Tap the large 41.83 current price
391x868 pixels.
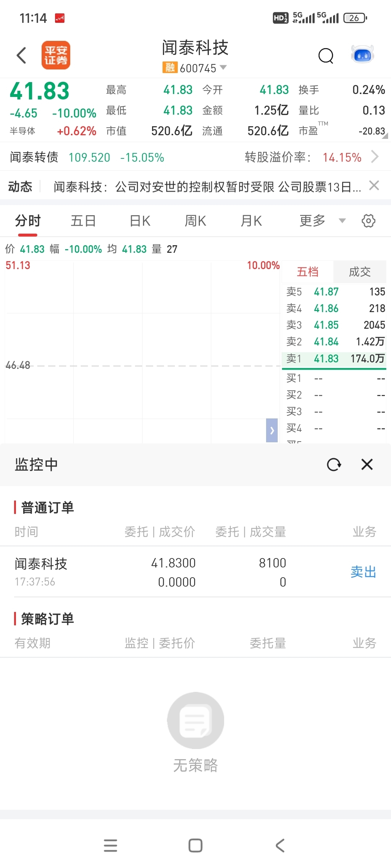tap(39, 91)
